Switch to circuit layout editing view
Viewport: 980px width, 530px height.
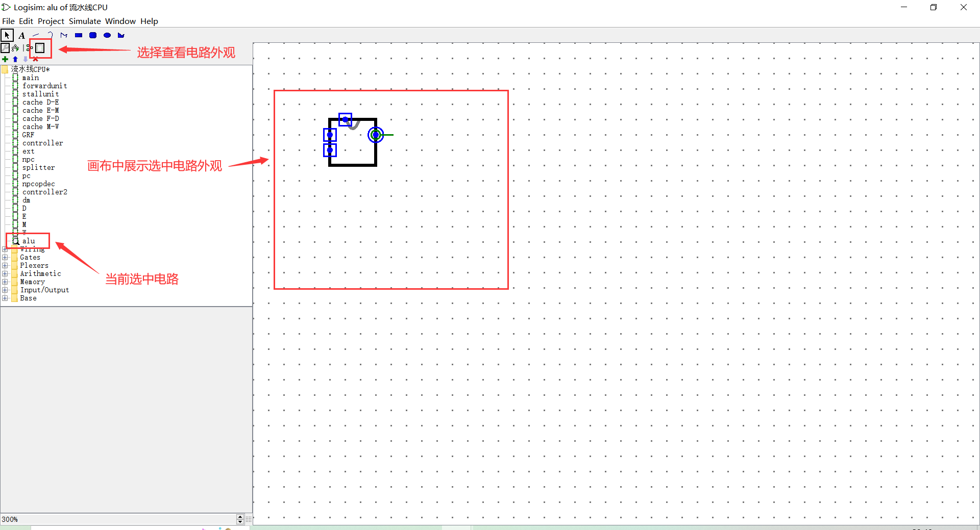click(x=28, y=48)
